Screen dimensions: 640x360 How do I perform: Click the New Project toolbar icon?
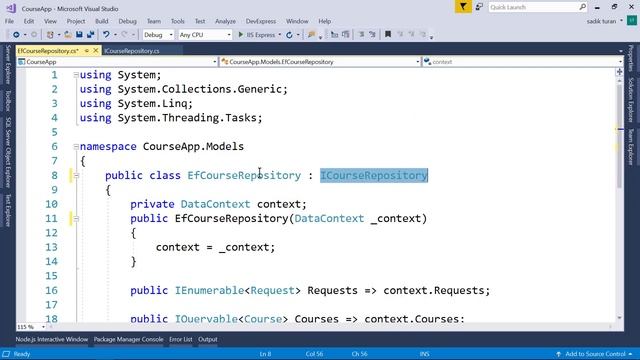pos(50,35)
